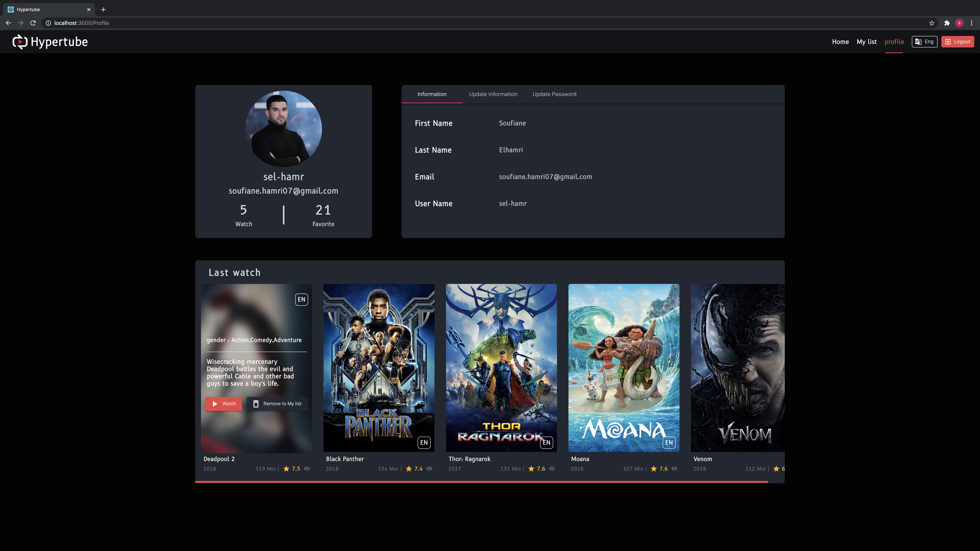This screenshot has width=980, height=551.
Task: Toggle watched eye icon for Black Panther
Action: tap(429, 469)
